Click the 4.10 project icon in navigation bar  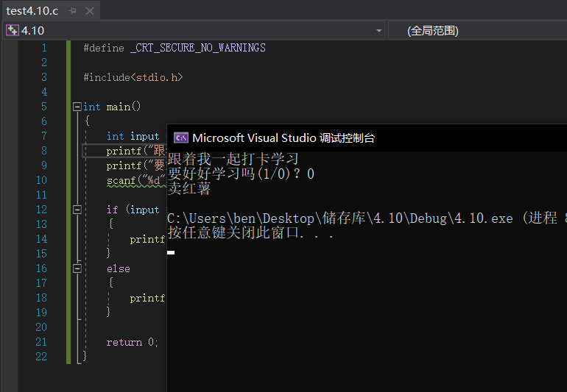pos(12,30)
